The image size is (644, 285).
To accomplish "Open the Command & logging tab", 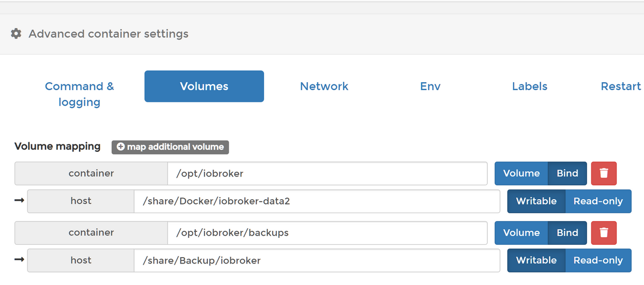I will point(79,94).
